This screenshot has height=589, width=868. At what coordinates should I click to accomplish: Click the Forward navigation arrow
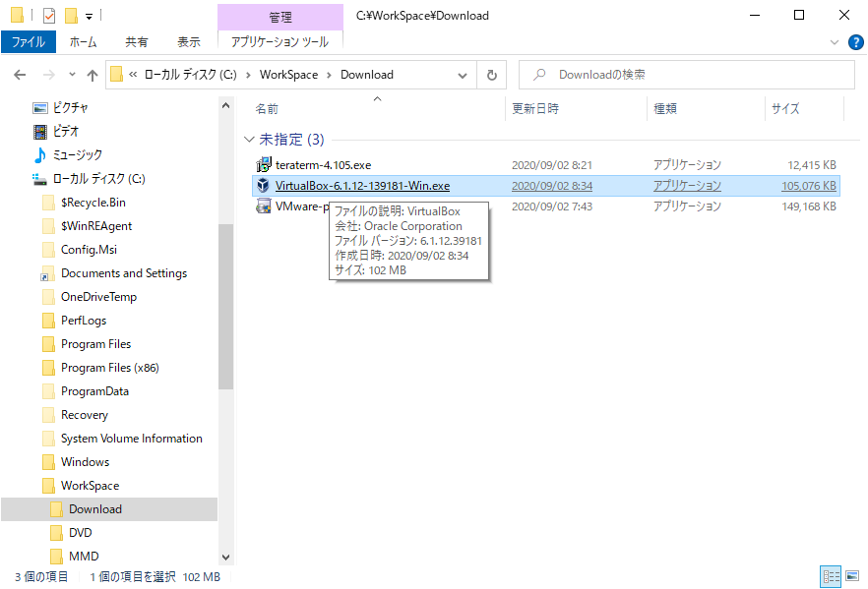point(49,75)
